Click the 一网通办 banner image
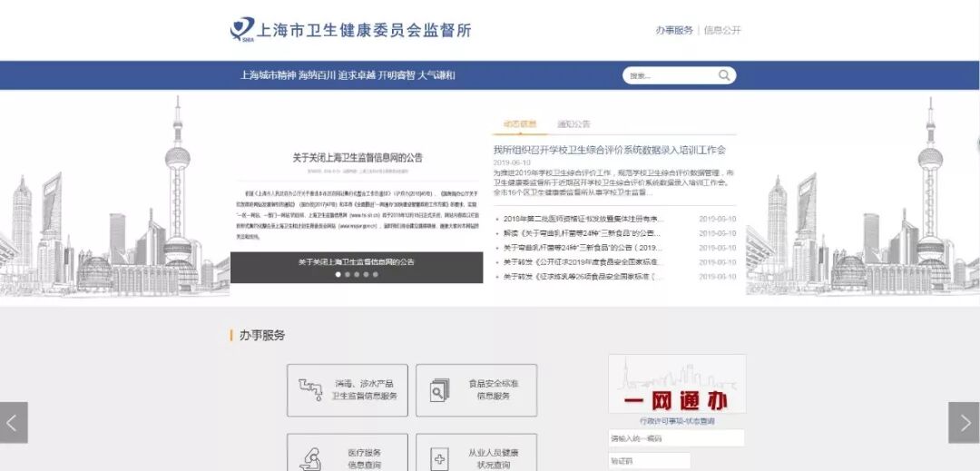 pos(677,384)
